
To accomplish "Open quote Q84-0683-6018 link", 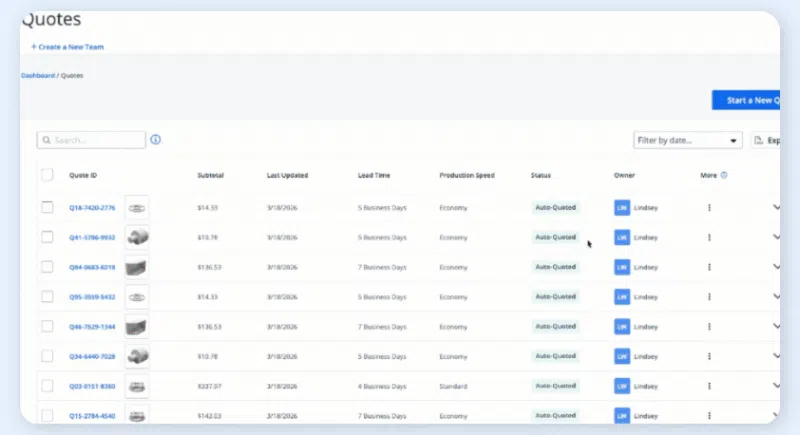I will pyautogui.click(x=92, y=267).
